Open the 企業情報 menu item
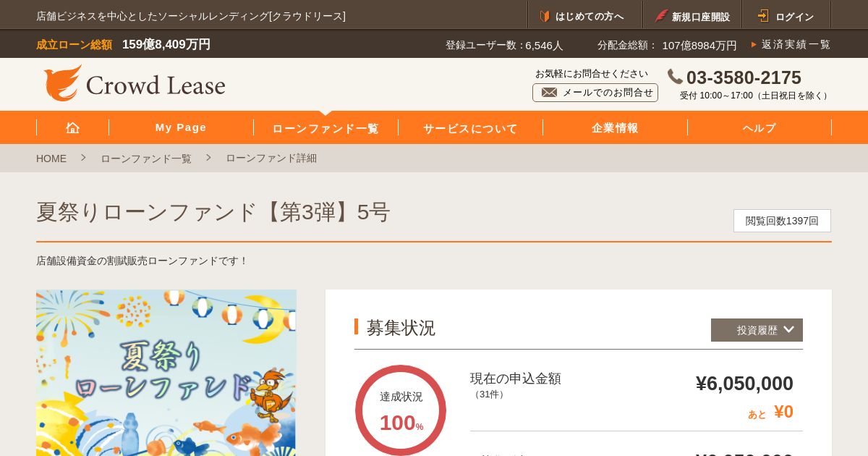Screen dimensions: 868x456 (x=615, y=128)
